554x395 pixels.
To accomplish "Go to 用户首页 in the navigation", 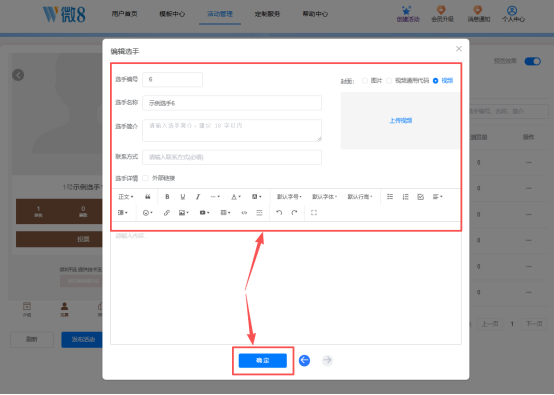I will point(124,14).
